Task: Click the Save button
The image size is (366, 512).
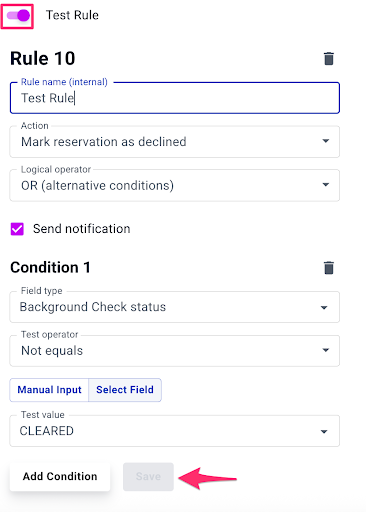Action: coord(148,476)
